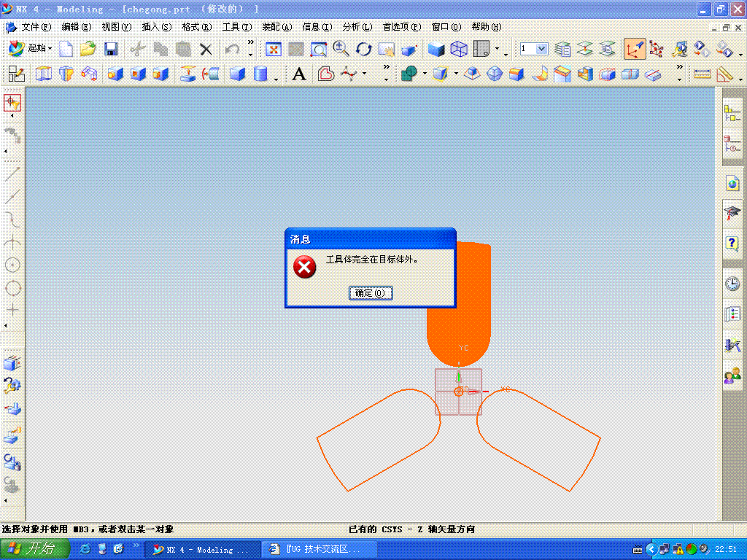
Task: Open the 格式(R) menu
Action: pyautogui.click(x=197, y=27)
